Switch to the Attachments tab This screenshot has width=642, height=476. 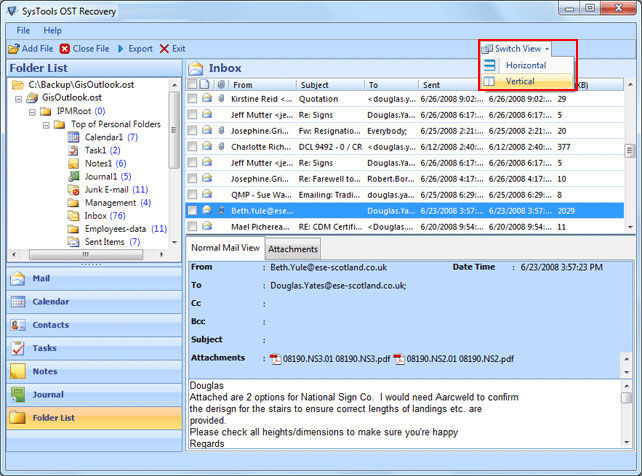pyautogui.click(x=292, y=249)
